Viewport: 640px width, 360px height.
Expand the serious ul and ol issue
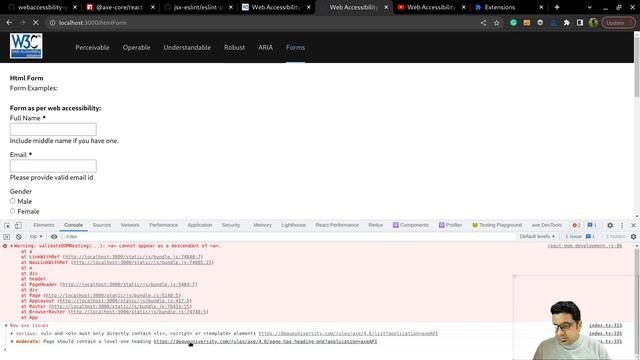(12, 333)
